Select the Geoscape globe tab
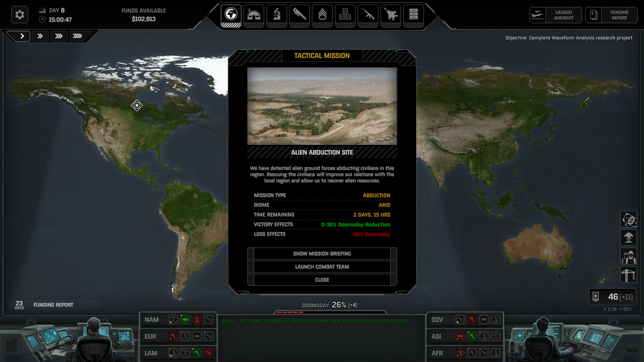The height and width of the screenshot is (362, 644). click(231, 15)
